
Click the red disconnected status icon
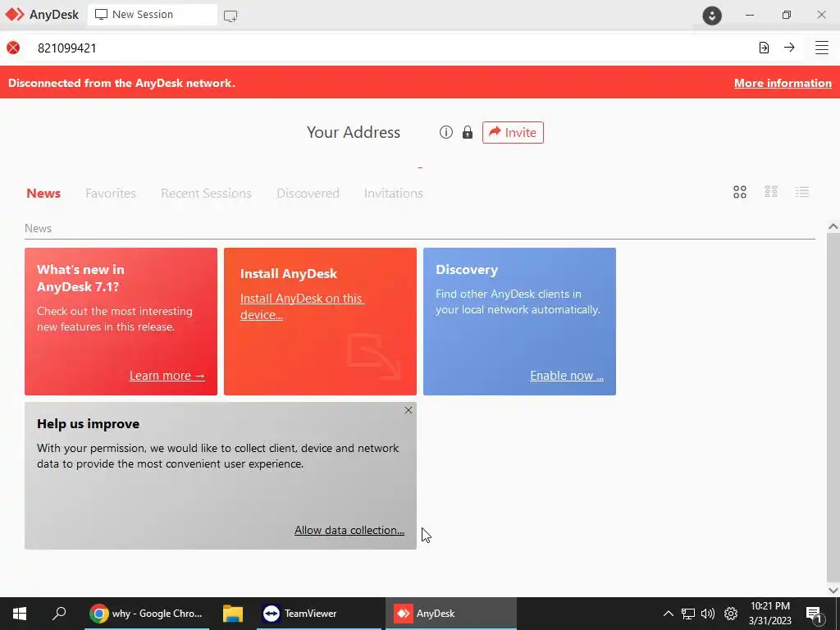click(13, 48)
